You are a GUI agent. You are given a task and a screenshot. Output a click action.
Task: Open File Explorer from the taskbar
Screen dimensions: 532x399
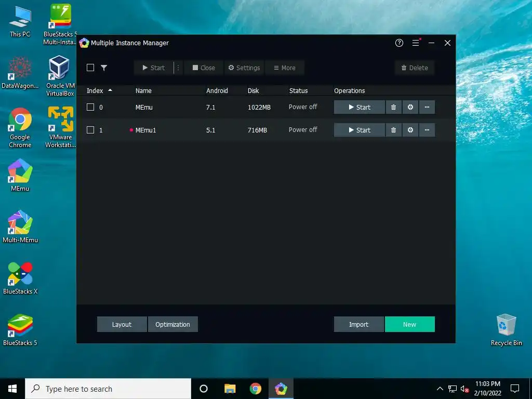[x=230, y=389]
